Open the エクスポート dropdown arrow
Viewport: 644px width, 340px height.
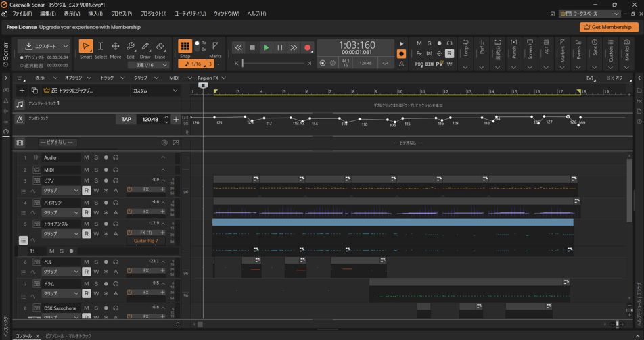tap(66, 46)
